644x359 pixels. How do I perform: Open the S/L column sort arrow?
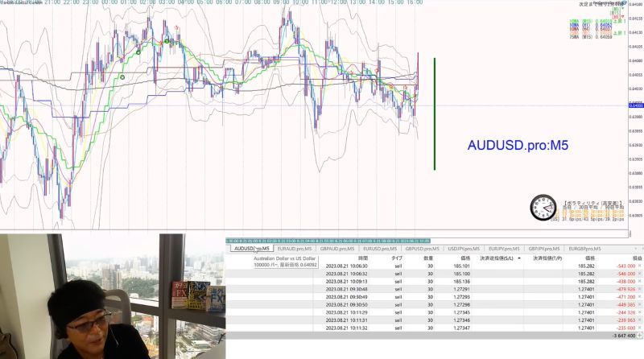(519, 258)
